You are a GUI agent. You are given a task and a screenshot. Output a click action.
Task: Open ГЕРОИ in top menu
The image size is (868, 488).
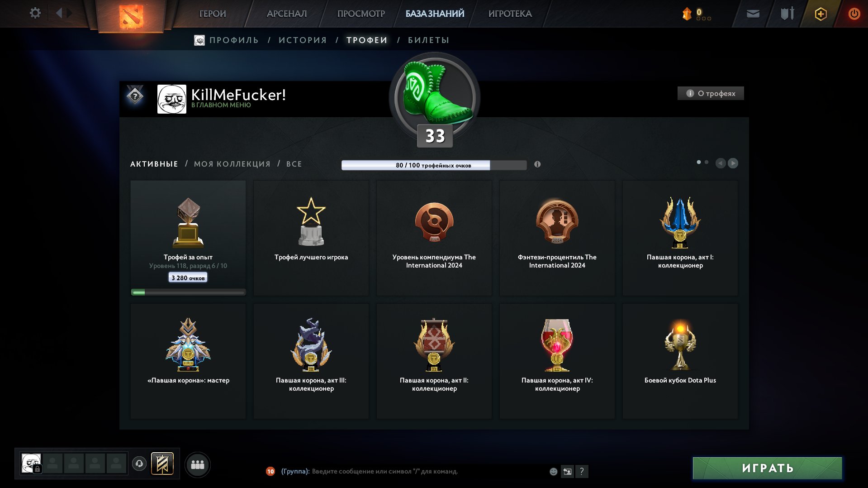tap(213, 14)
